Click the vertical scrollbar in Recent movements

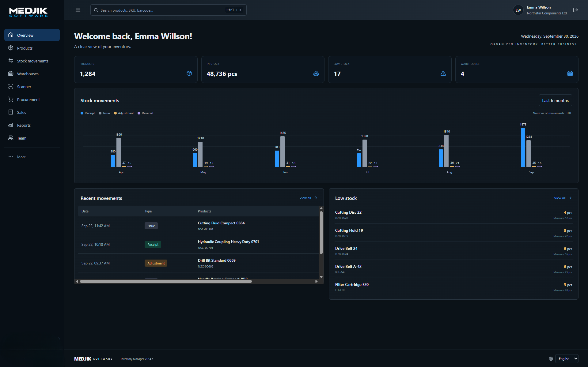click(321, 233)
